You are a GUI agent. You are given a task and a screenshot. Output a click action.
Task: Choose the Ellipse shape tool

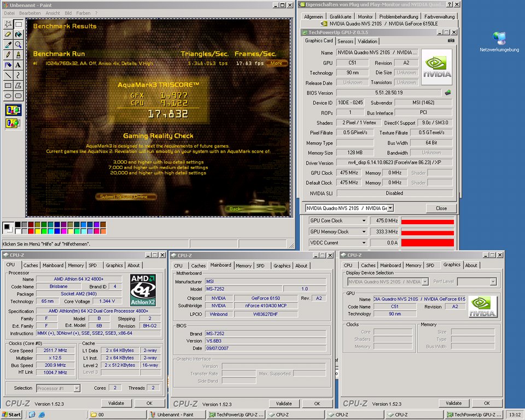point(8,96)
